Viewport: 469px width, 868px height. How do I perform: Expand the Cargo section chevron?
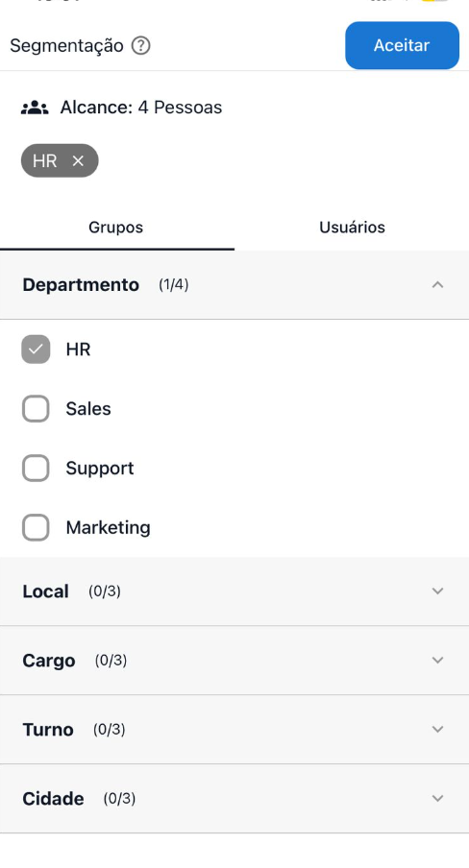437,661
